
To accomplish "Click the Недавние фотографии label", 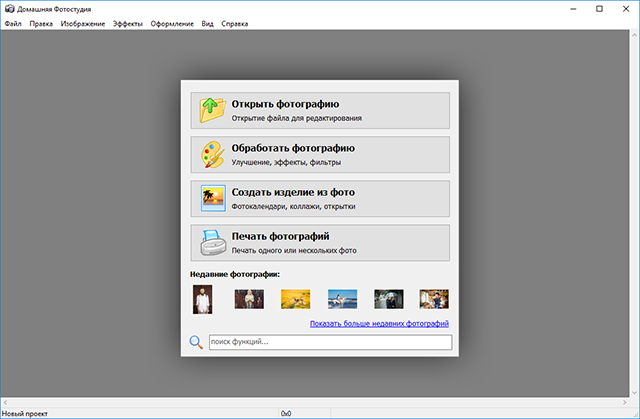I will tap(235, 274).
